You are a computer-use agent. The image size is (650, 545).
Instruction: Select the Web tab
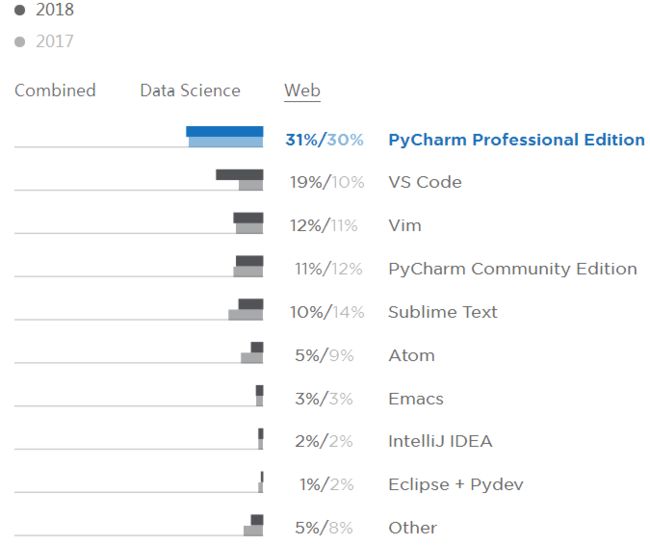pos(302,90)
